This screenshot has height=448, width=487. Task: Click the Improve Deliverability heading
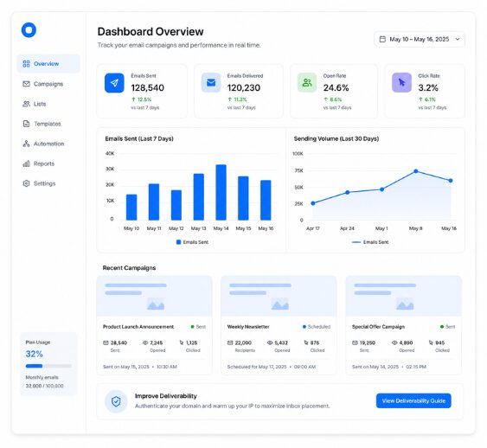(x=165, y=396)
